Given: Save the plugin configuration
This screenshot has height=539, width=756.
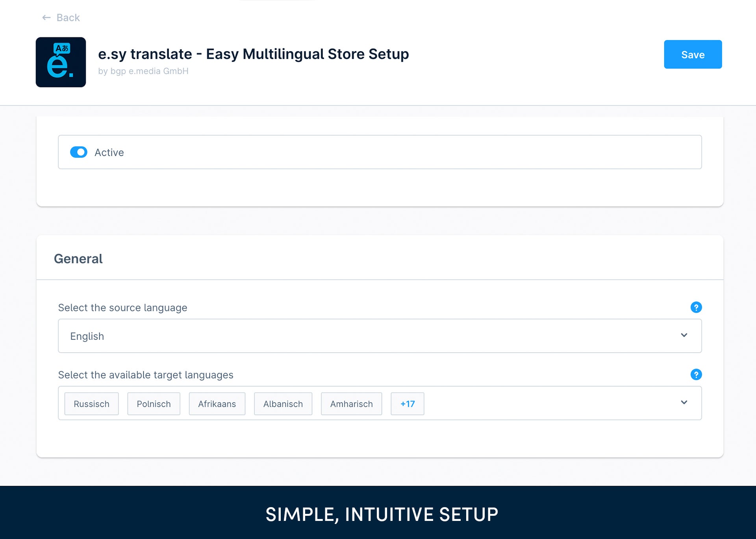Looking at the screenshot, I should point(693,54).
